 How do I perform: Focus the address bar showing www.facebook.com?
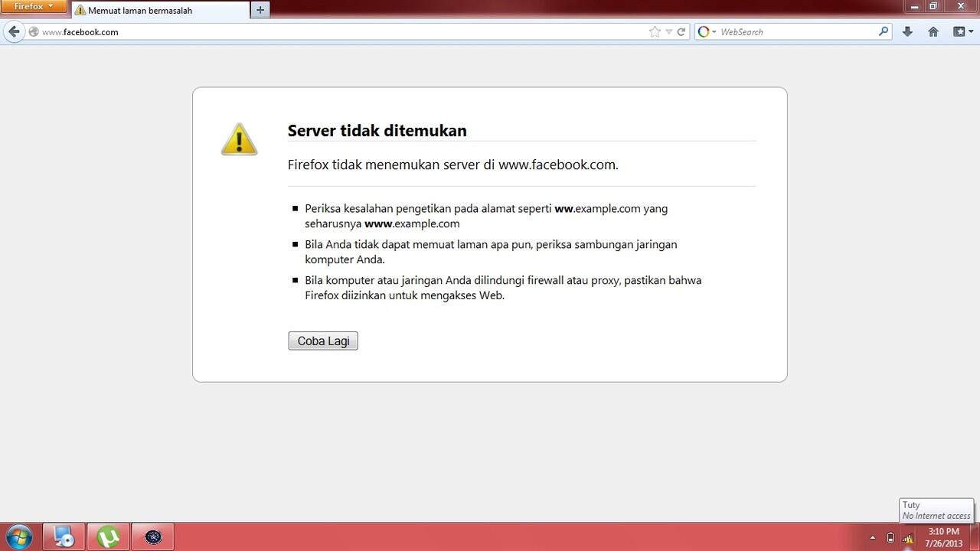click(x=337, y=32)
